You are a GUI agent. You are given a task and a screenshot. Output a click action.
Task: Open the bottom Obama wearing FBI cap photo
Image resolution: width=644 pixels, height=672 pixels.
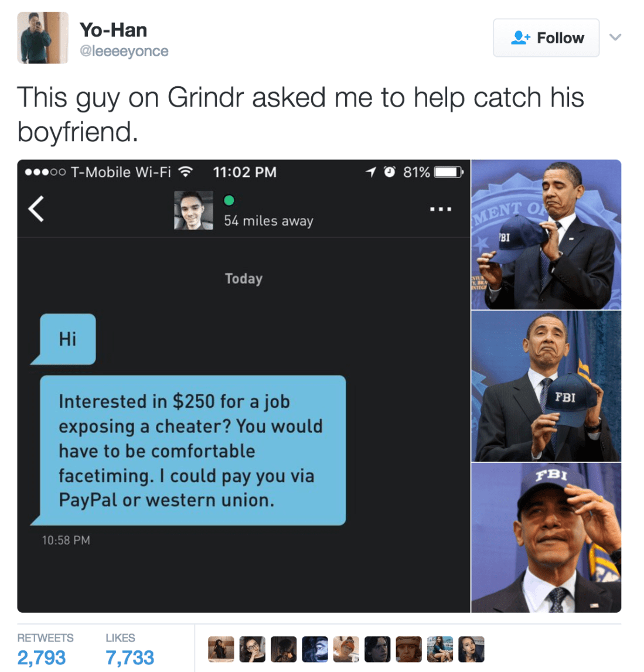click(x=546, y=537)
